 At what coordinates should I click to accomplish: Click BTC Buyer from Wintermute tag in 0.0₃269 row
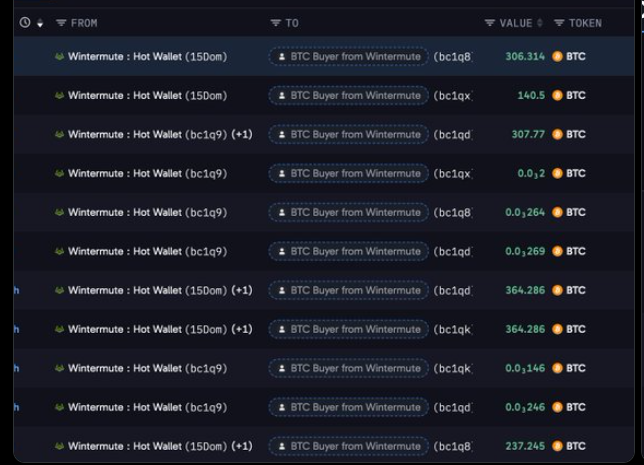coord(349,251)
